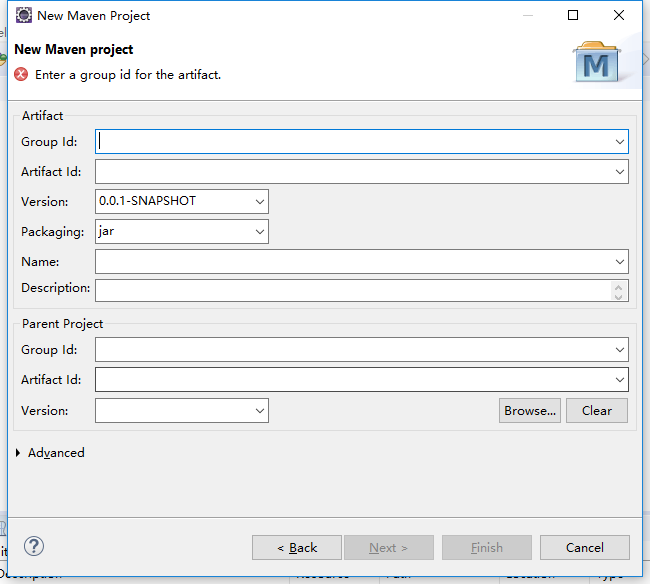The width and height of the screenshot is (650, 584).
Task: Close the dialog with X icon
Action: click(619, 15)
